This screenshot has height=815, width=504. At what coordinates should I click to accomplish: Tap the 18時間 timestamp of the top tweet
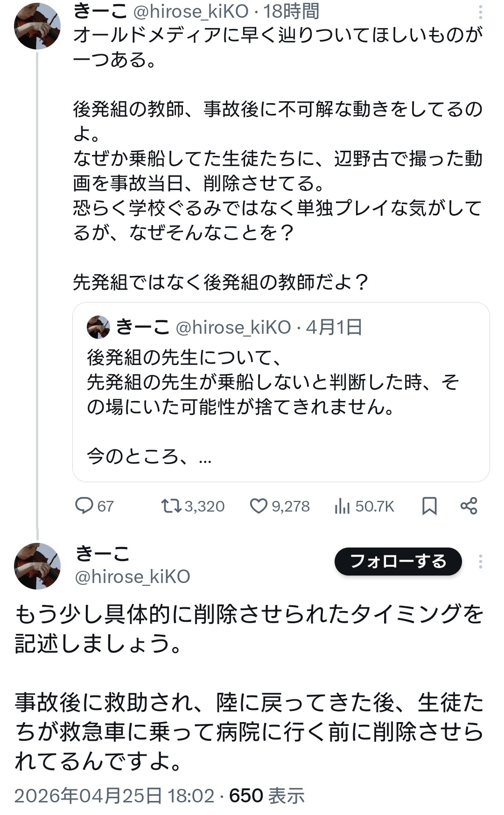coord(291,11)
